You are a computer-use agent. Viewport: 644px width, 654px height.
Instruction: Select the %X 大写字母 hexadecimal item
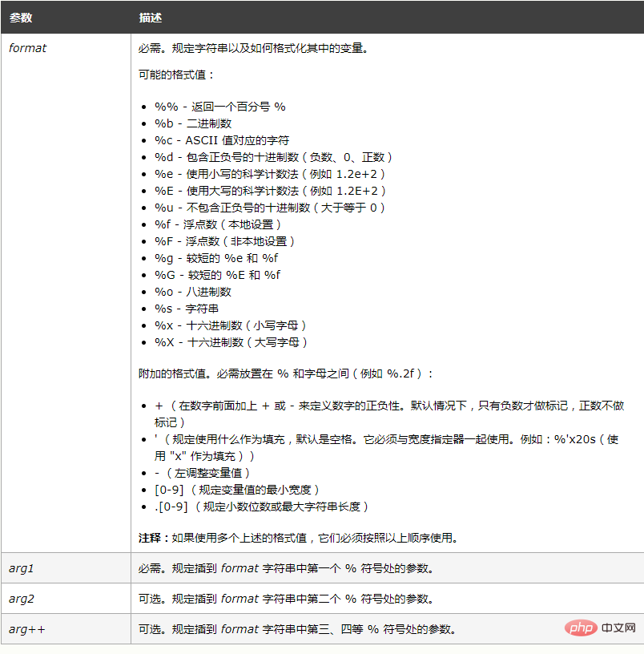coord(232,341)
